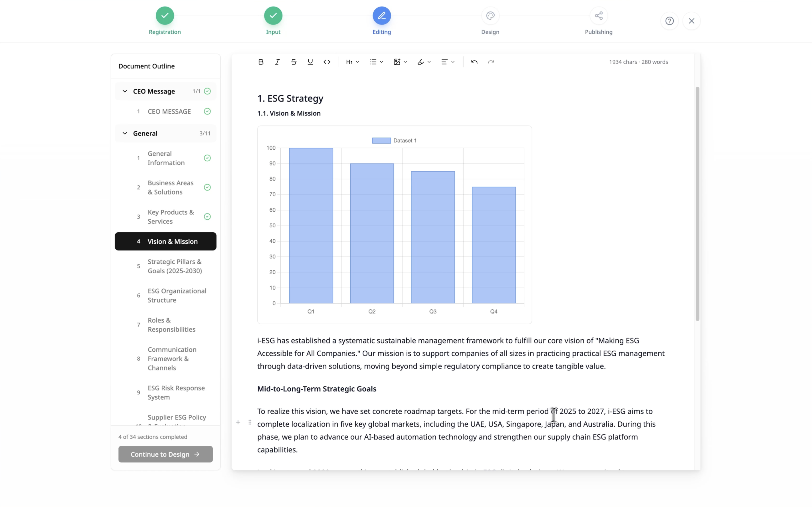Collapse the CEO Message group
Screen dimensions: 812x507
click(x=124, y=91)
